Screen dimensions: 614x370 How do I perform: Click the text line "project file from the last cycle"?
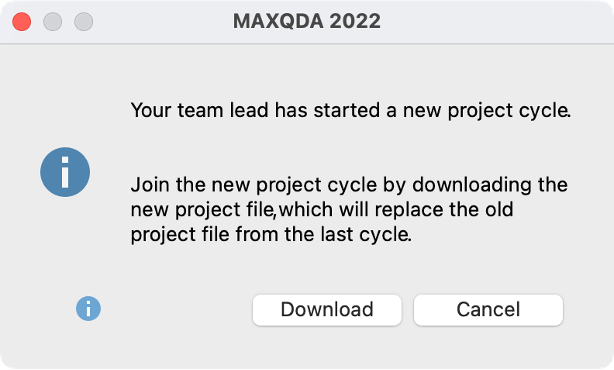(x=271, y=234)
